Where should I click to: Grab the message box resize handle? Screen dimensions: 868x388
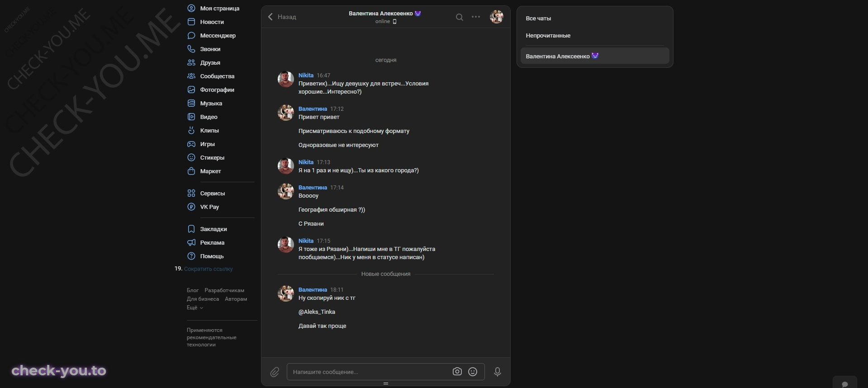point(386,383)
